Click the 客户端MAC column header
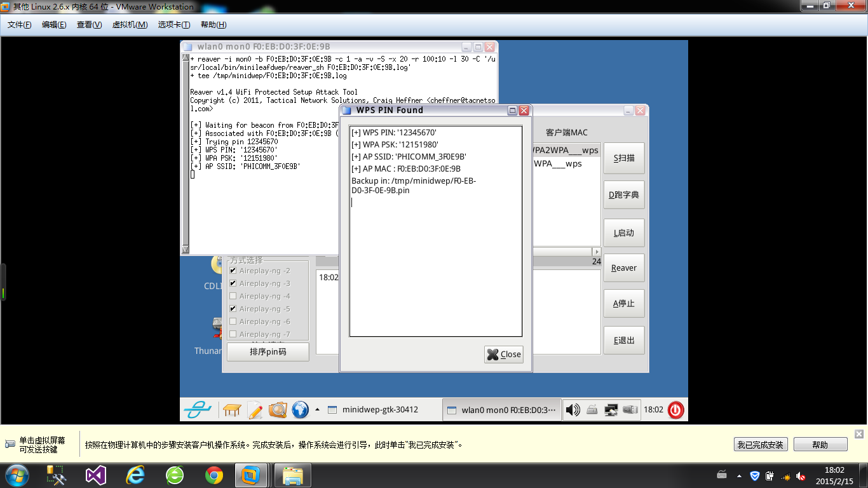This screenshot has width=868, height=488. pyautogui.click(x=567, y=133)
